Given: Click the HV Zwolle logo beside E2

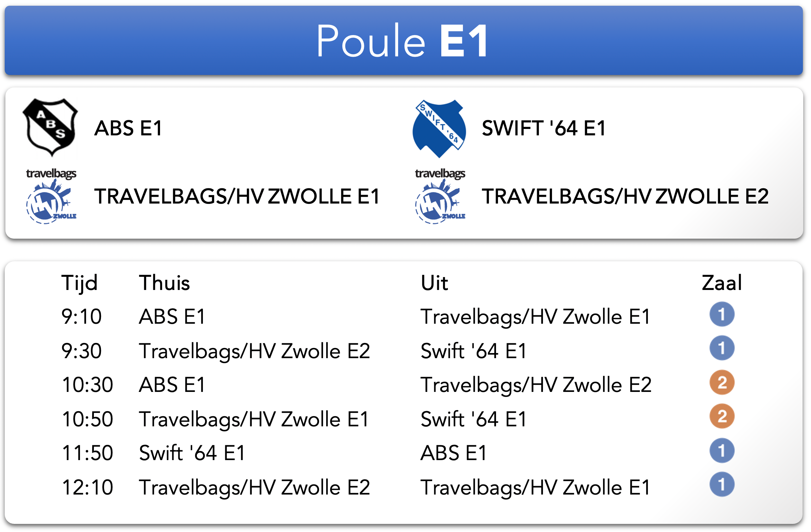Looking at the screenshot, I should pyautogui.click(x=440, y=196).
